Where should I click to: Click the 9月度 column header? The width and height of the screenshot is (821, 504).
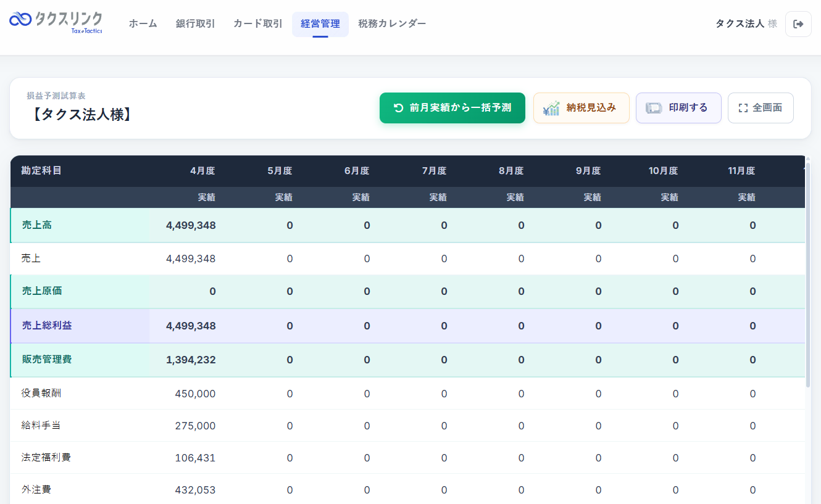click(588, 171)
